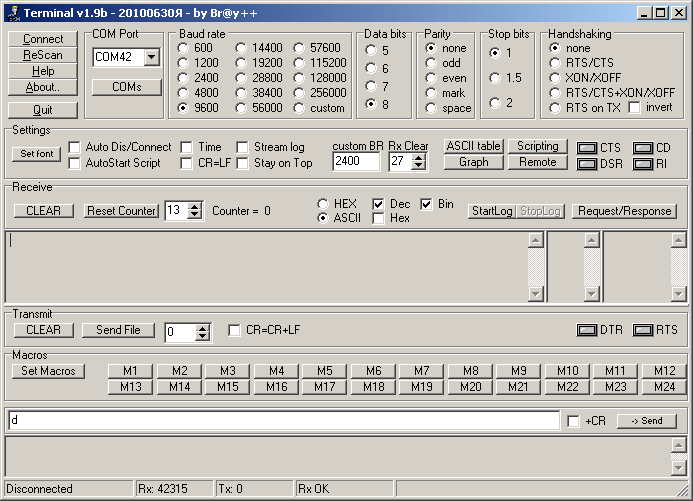Image resolution: width=693 pixels, height=501 pixels.
Task: Click the -> Send button
Action: pyautogui.click(x=647, y=421)
